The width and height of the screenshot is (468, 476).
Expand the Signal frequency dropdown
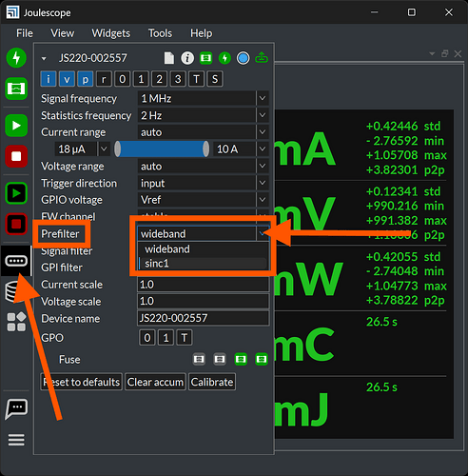pos(263,98)
